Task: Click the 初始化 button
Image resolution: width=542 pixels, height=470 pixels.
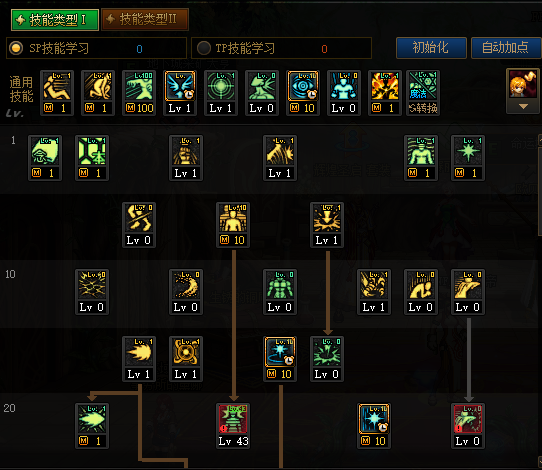Action: pos(431,48)
